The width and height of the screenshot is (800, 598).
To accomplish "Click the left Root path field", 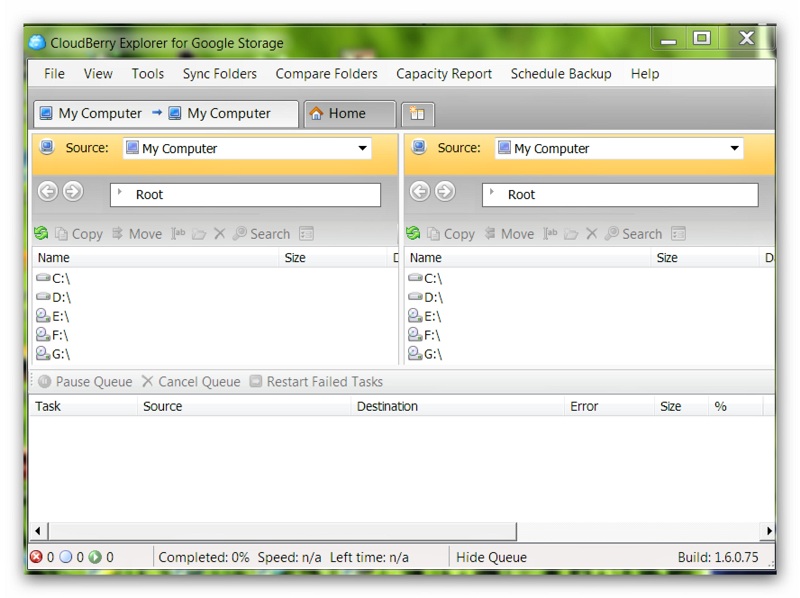I will tap(245, 194).
